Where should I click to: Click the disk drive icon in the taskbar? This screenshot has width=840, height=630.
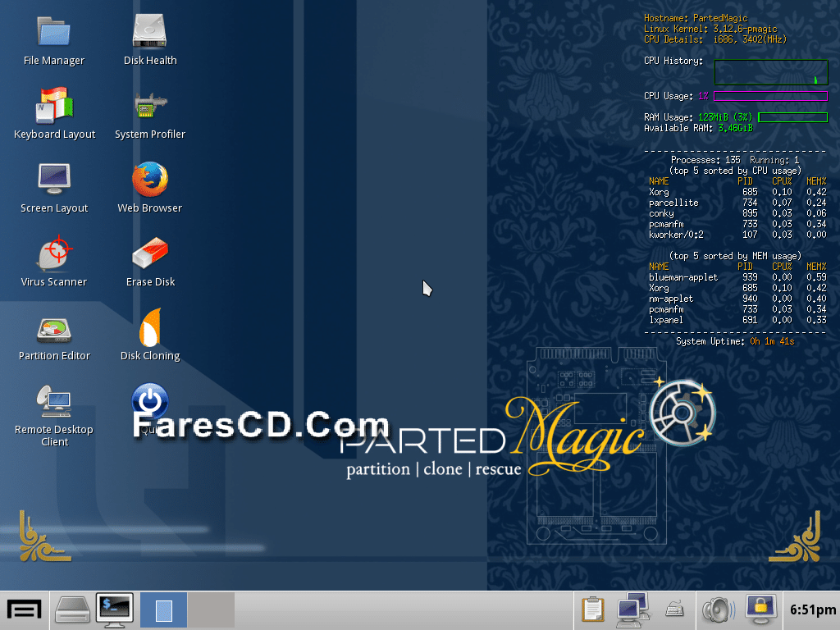point(72,610)
